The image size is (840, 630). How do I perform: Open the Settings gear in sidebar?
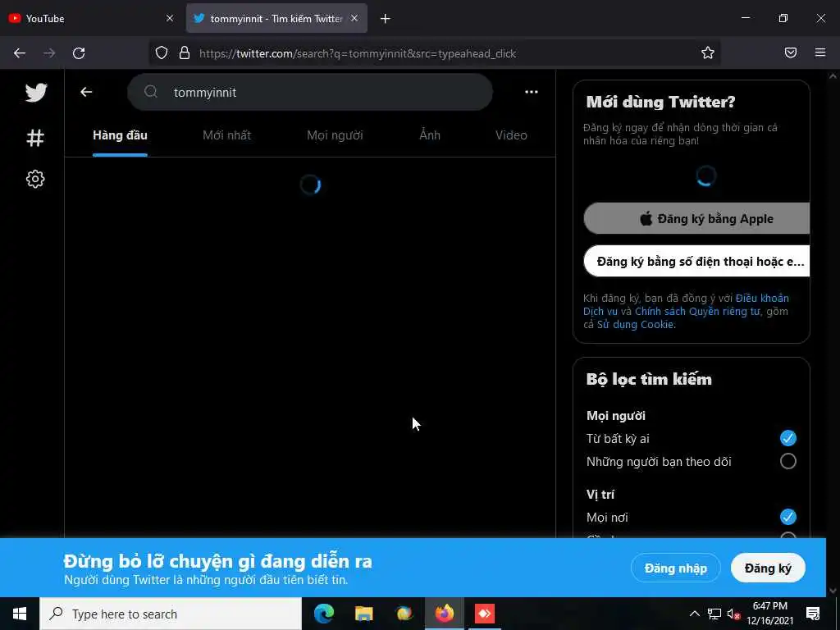[x=35, y=179]
